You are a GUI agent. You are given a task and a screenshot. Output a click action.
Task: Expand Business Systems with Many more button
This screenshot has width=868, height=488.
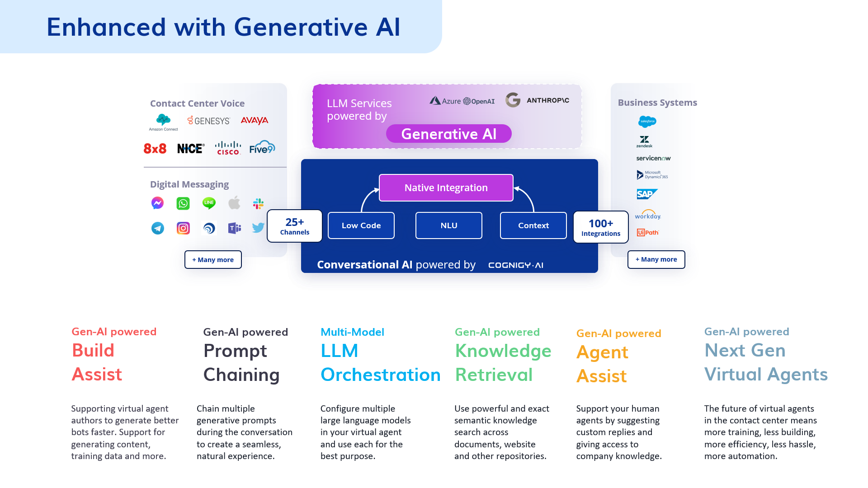[656, 258]
